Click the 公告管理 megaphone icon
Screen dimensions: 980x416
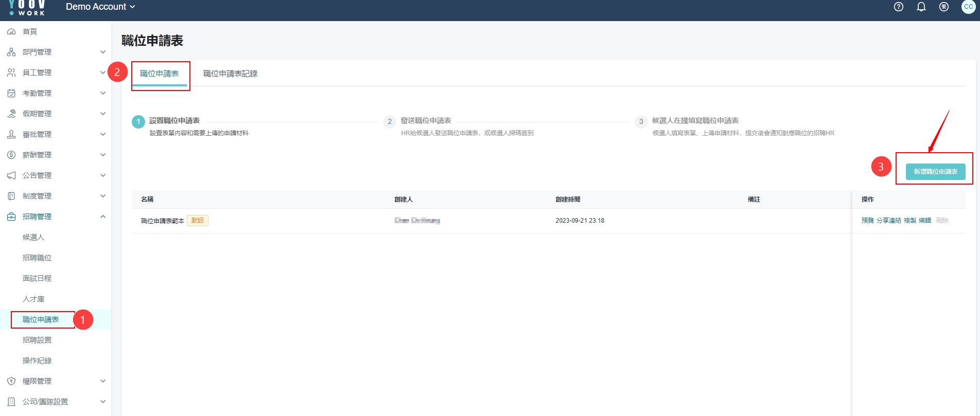click(11, 175)
